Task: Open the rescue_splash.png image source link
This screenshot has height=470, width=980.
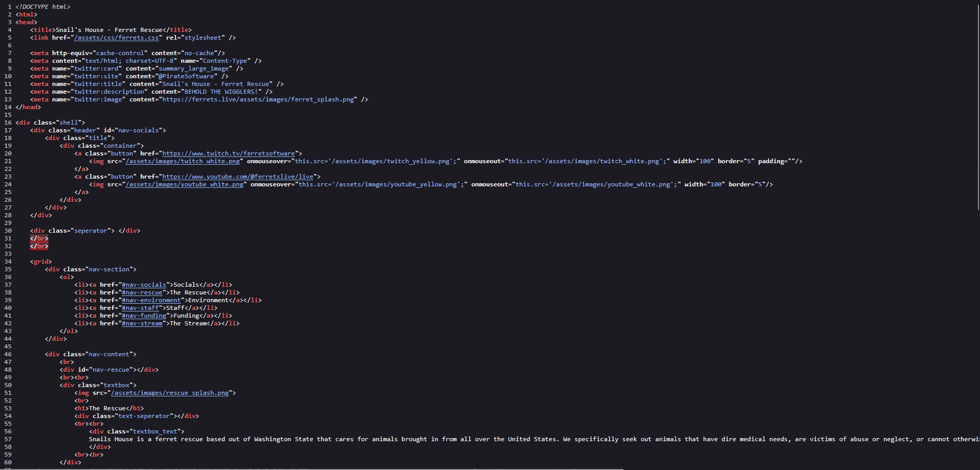Action: coord(170,393)
